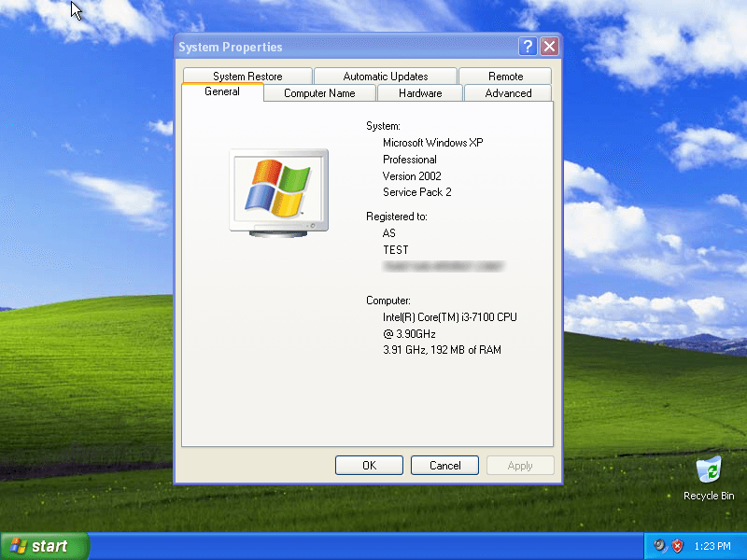The image size is (747, 560).
Task: Open the Recycle Bin desktop icon
Action: click(709, 478)
